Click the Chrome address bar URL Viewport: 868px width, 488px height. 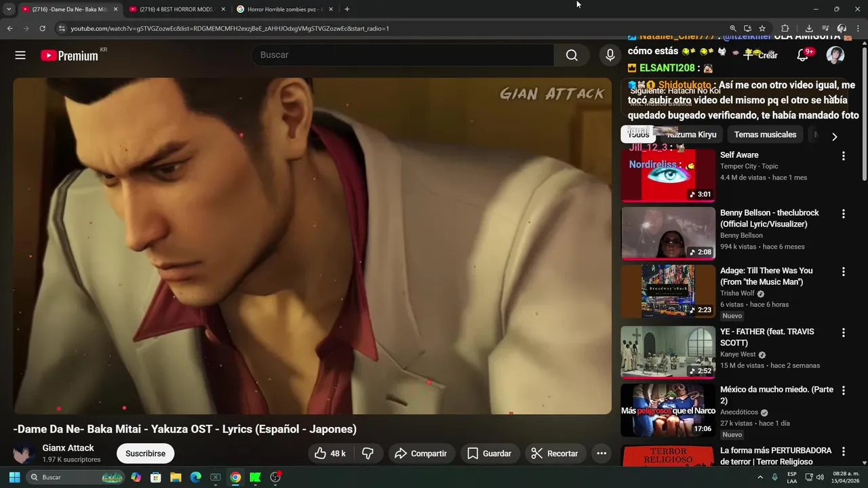coord(230,28)
